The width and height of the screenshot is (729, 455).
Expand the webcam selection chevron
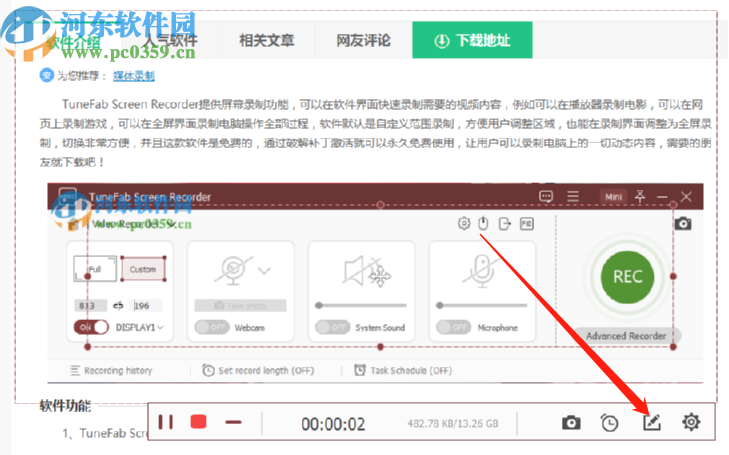[x=264, y=270]
